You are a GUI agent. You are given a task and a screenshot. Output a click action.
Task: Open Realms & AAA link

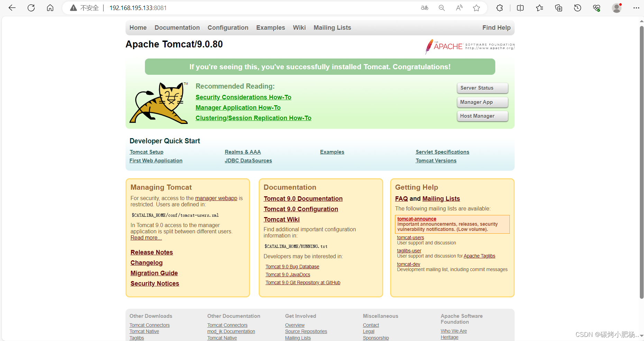coord(243,152)
